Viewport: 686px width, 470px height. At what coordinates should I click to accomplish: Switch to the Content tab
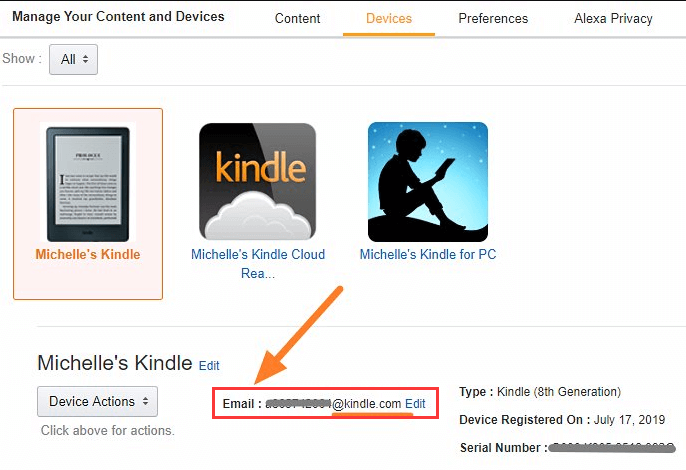coord(298,18)
